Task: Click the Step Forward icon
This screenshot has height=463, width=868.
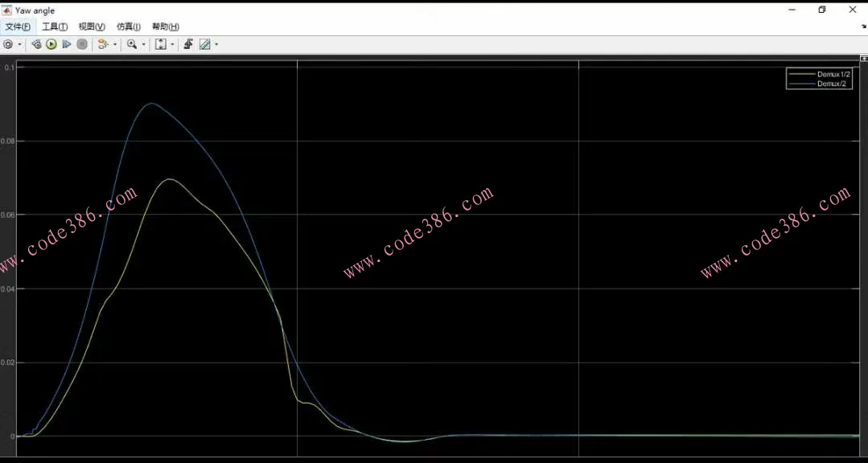Action: [x=67, y=44]
